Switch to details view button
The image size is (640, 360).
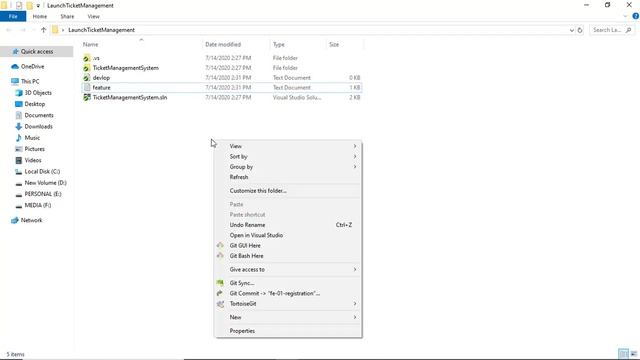click(x=623, y=354)
